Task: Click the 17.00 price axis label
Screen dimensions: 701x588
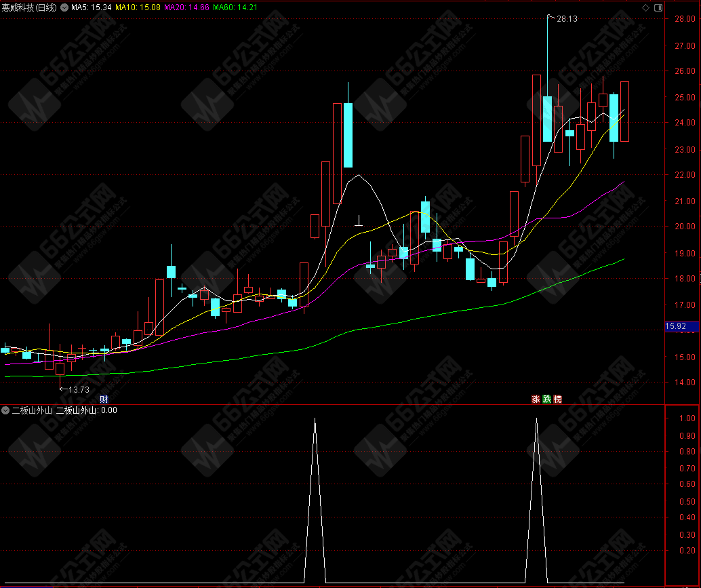Action: pos(685,305)
